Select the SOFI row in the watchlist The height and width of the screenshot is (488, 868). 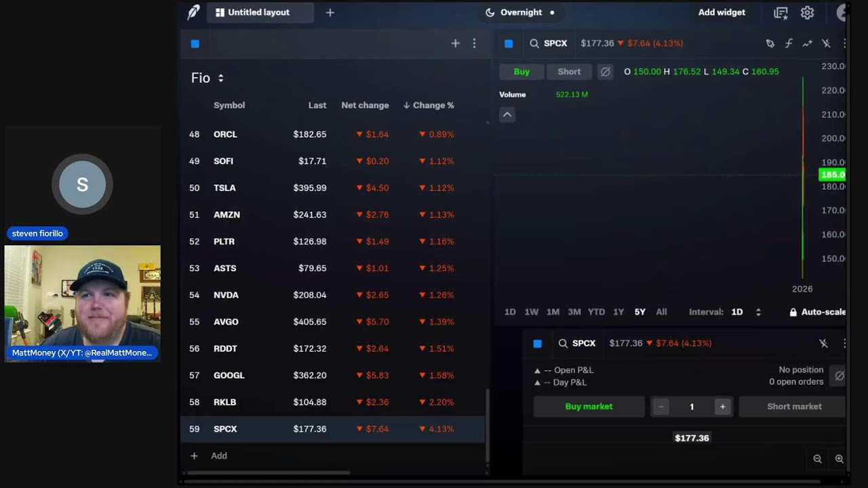click(333, 161)
